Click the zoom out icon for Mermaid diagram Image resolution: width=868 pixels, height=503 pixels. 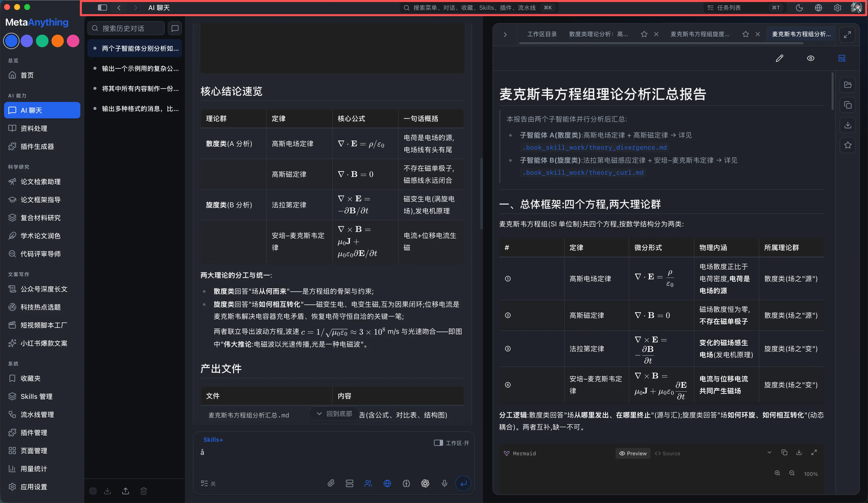pos(792,473)
